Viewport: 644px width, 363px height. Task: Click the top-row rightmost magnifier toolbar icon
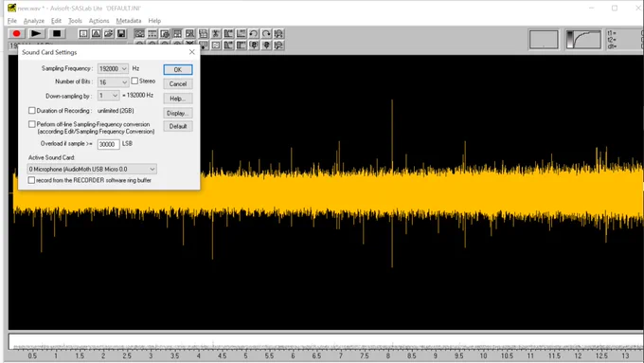278,34
